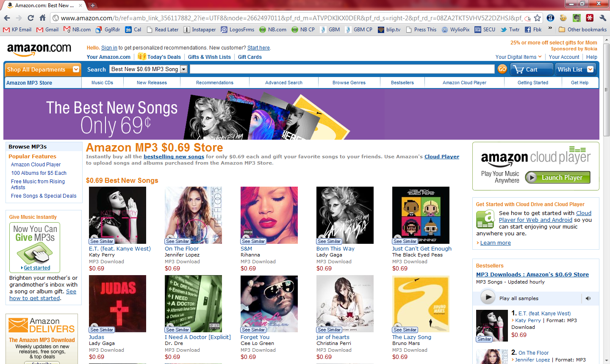The width and height of the screenshot is (610, 364).
Task: Open the Getting Started nav item
Action: pyautogui.click(x=533, y=83)
